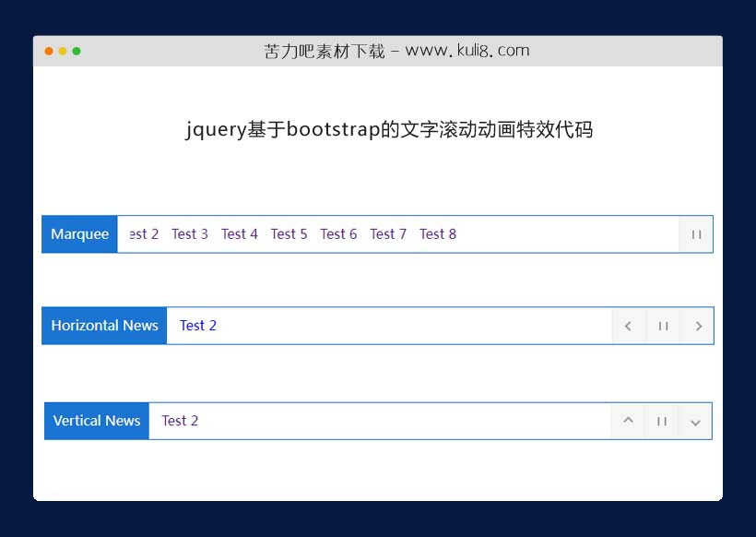Image resolution: width=756 pixels, height=537 pixels.
Task: Select the Horizontal News header label
Action: [x=103, y=326]
